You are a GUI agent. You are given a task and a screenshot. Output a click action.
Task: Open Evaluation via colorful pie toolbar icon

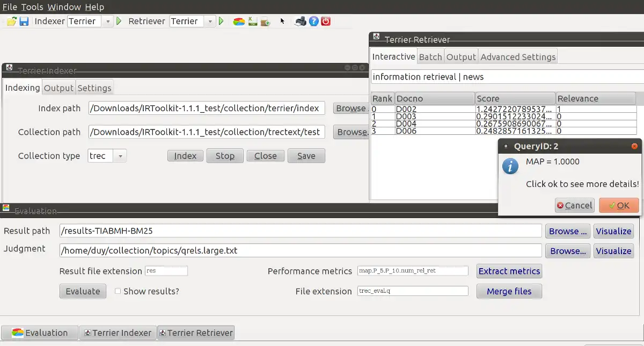pos(239,21)
